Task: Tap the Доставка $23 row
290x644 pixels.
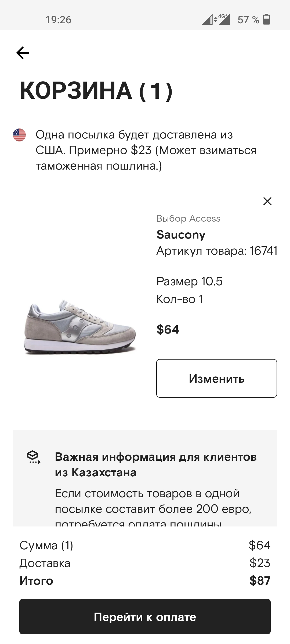Action: click(145, 563)
